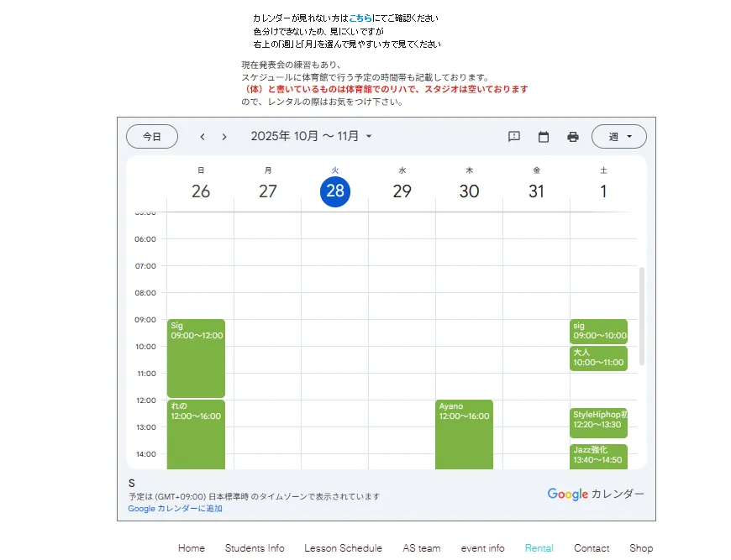The width and height of the screenshot is (731, 560).
Task: Print the calendar using printer icon
Action: pyautogui.click(x=573, y=137)
